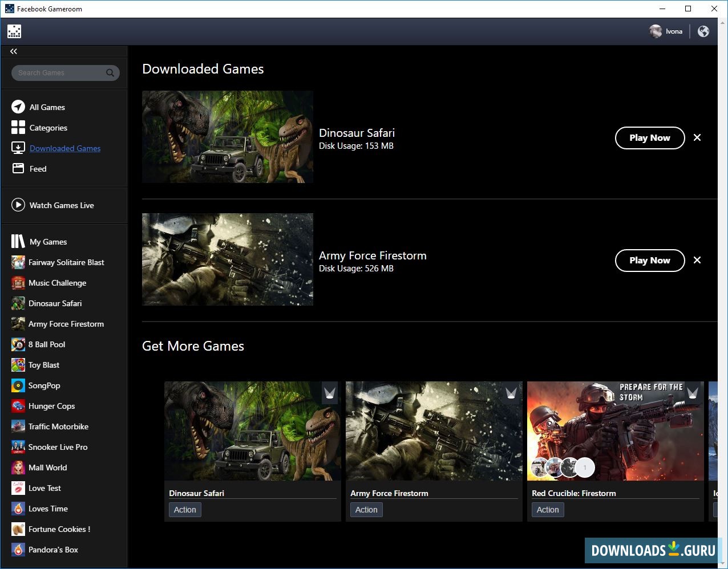Click Action tag under Dinosaur Safari card
Screen dimensions: 728x569
coord(185,510)
